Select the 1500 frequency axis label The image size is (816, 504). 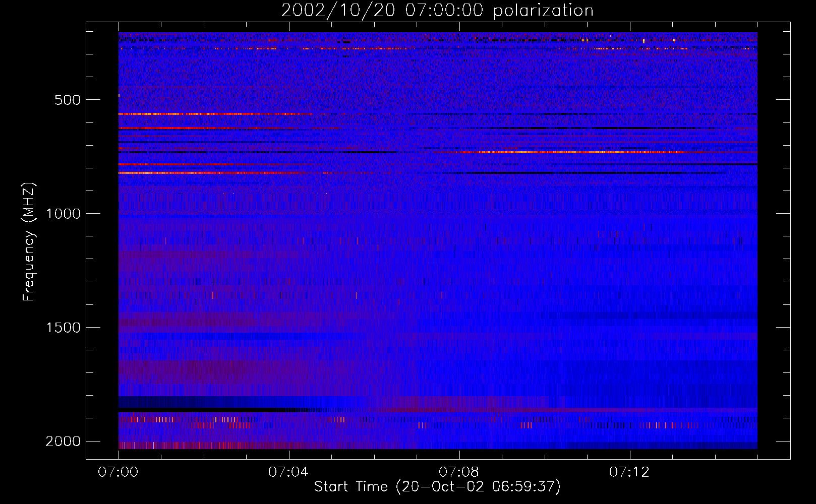(x=63, y=328)
